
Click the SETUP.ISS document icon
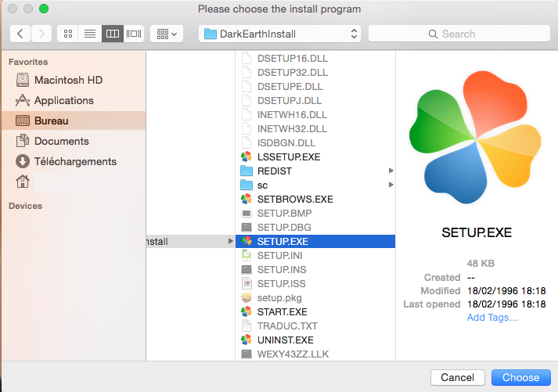pos(247,283)
